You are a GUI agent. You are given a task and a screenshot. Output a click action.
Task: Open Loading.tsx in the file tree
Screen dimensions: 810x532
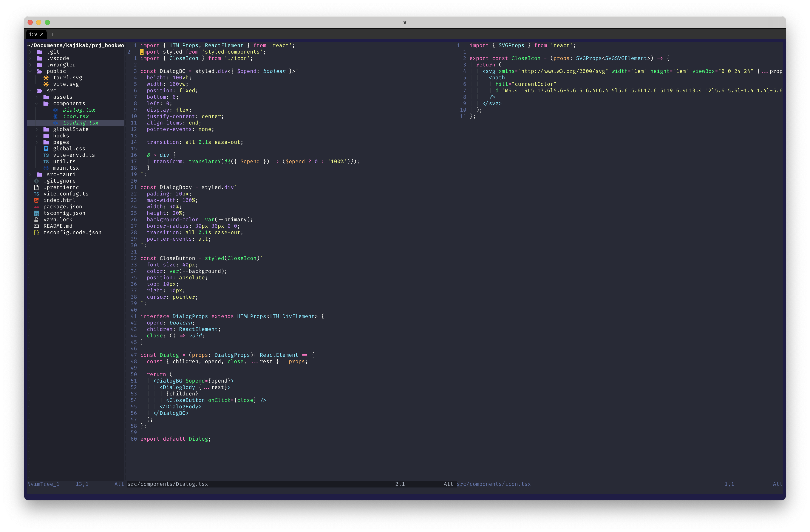81,123
